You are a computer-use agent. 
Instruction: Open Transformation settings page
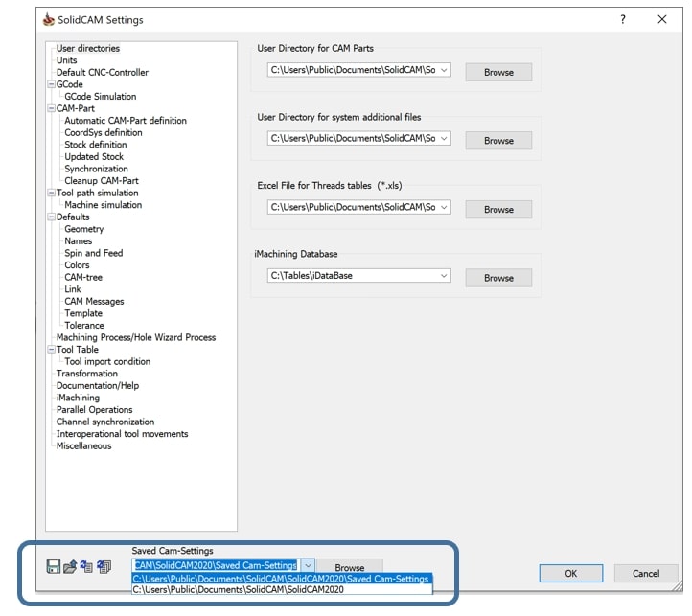click(87, 374)
